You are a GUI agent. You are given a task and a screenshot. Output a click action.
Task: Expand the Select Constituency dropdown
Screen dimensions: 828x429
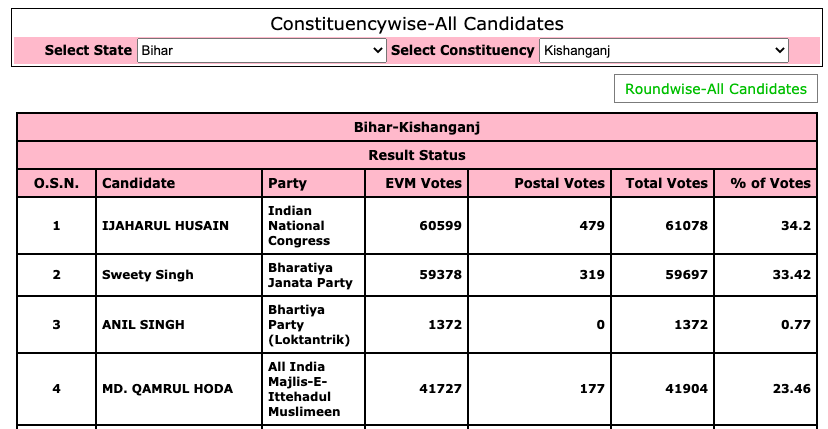pos(663,50)
